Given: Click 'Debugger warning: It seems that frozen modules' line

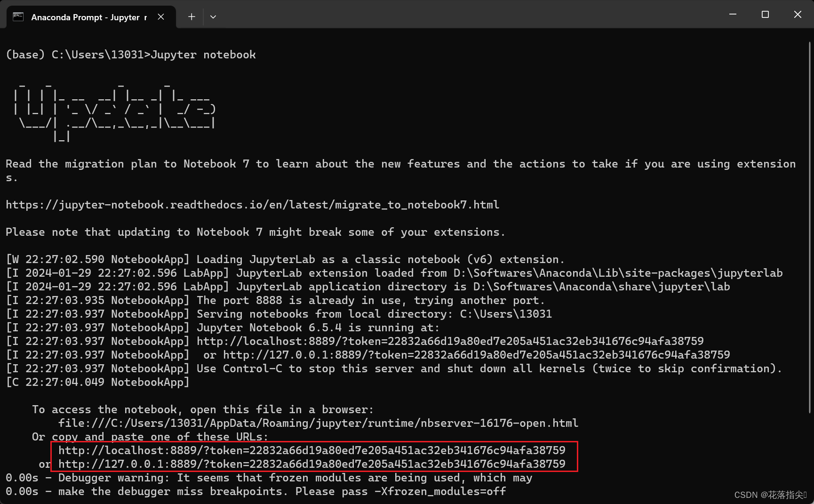Looking at the screenshot, I should (269, 478).
